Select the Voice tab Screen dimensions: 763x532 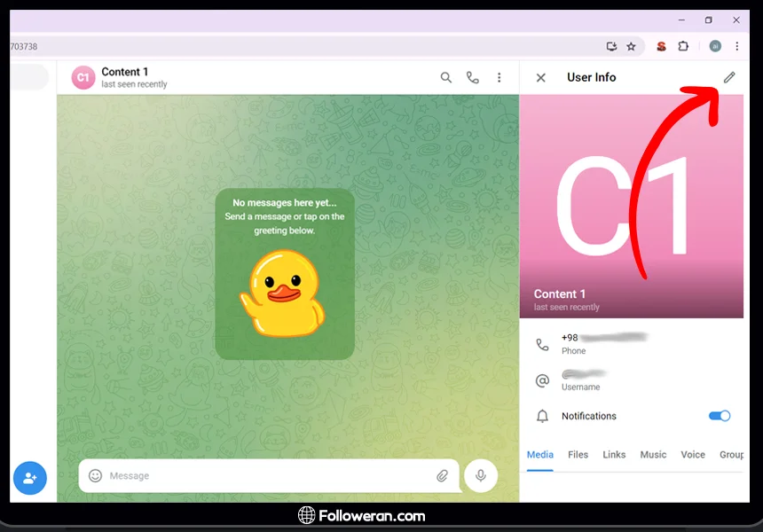click(693, 455)
